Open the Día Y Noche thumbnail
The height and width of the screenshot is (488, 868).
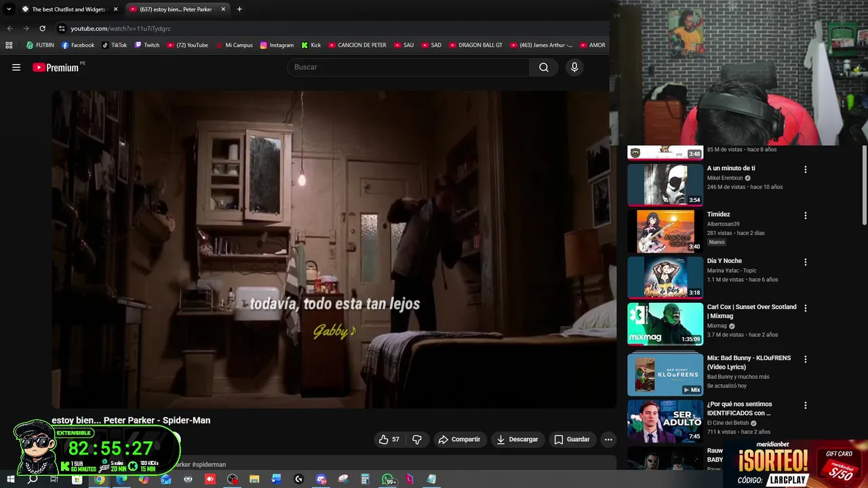pyautogui.click(x=665, y=277)
